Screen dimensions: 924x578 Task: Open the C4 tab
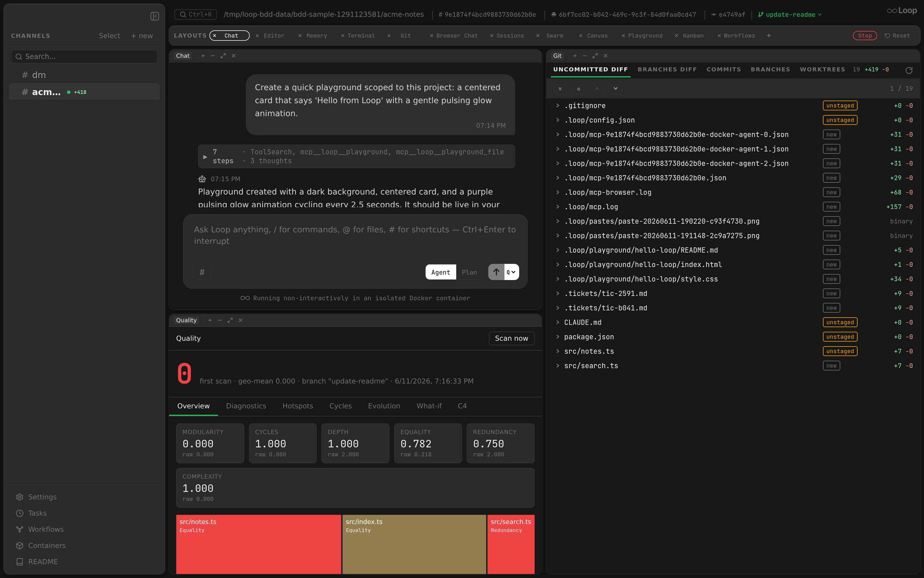pyautogui.click(x=462, y=406)
